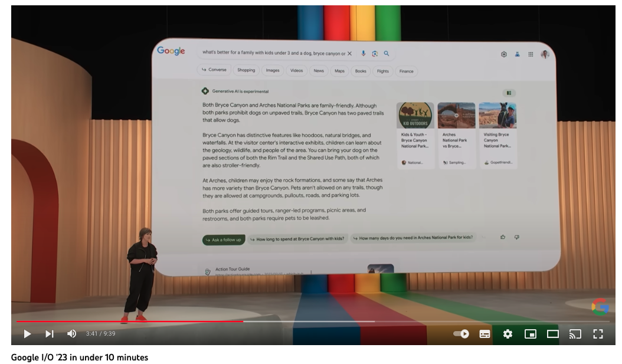
Task: Open the Search Labs flask icon
Action: point(518,54)
